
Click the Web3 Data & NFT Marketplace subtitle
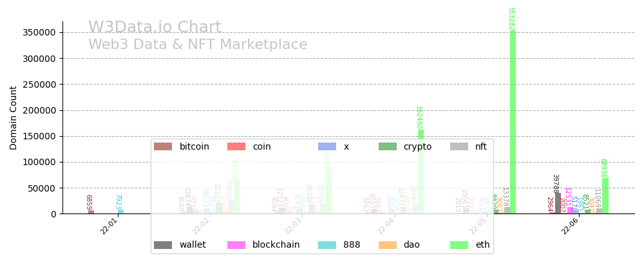click(198, 45)
